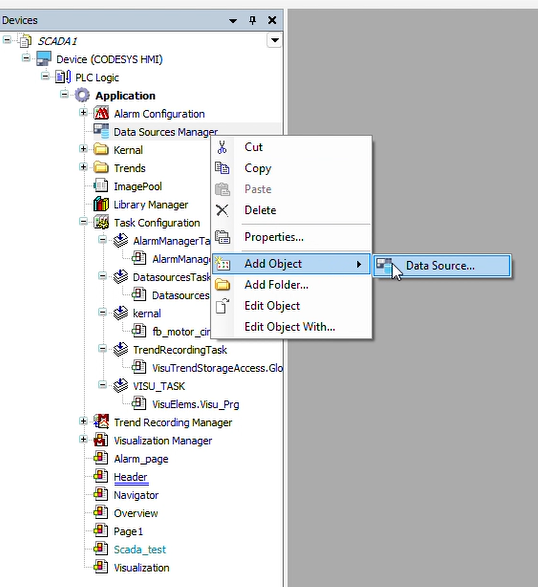
Task: Expand the Trends folder
Action: (83, 167)
